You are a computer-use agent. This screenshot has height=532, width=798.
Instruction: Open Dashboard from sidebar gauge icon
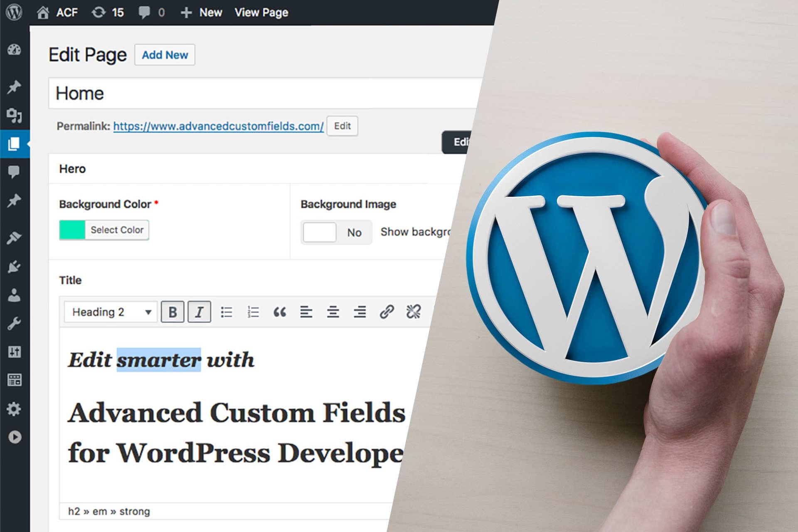click(14, 50)
